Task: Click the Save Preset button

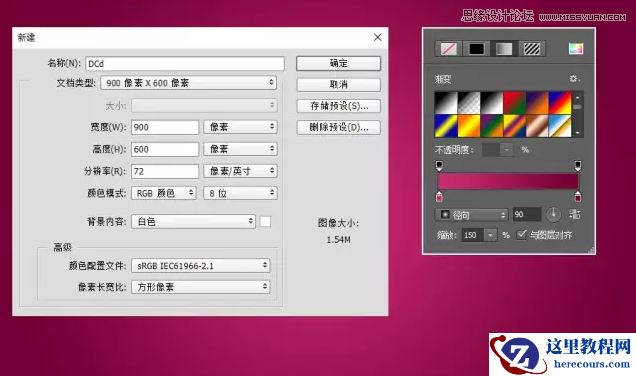Action: click(338, 106)
